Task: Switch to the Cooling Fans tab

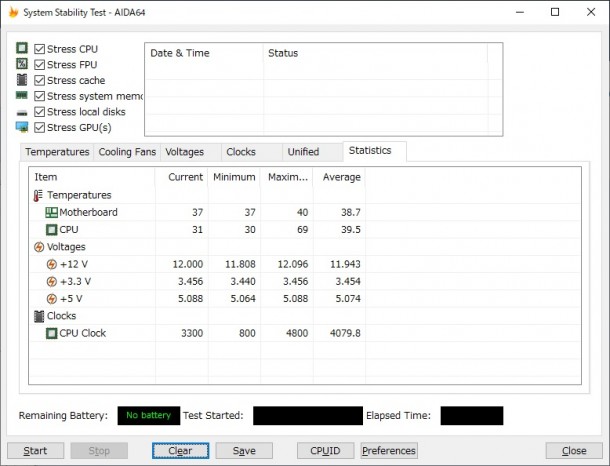Action: click(127, 152)
